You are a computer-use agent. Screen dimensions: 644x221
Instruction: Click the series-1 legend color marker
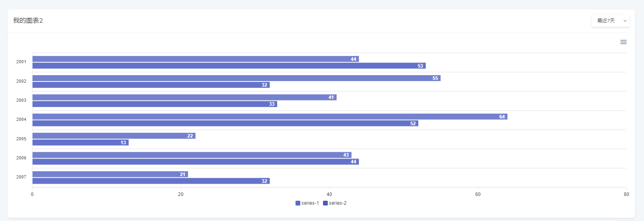point(298,203)
